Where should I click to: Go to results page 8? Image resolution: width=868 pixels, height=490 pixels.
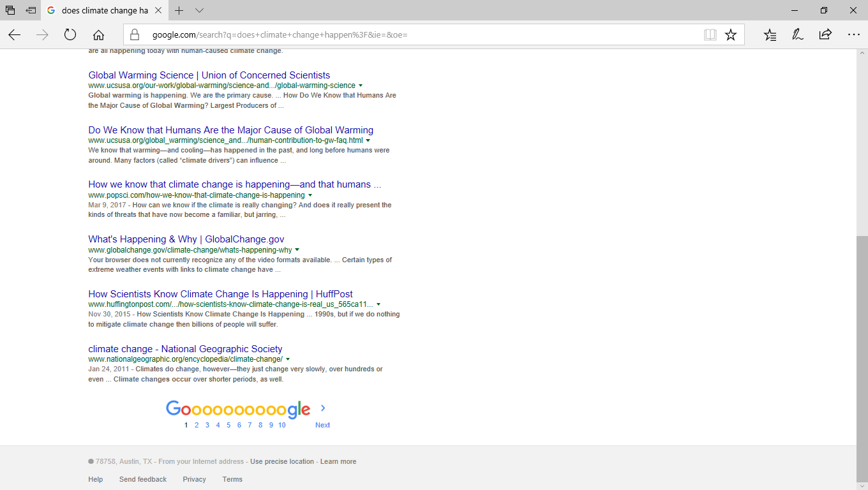click(260, 425)
